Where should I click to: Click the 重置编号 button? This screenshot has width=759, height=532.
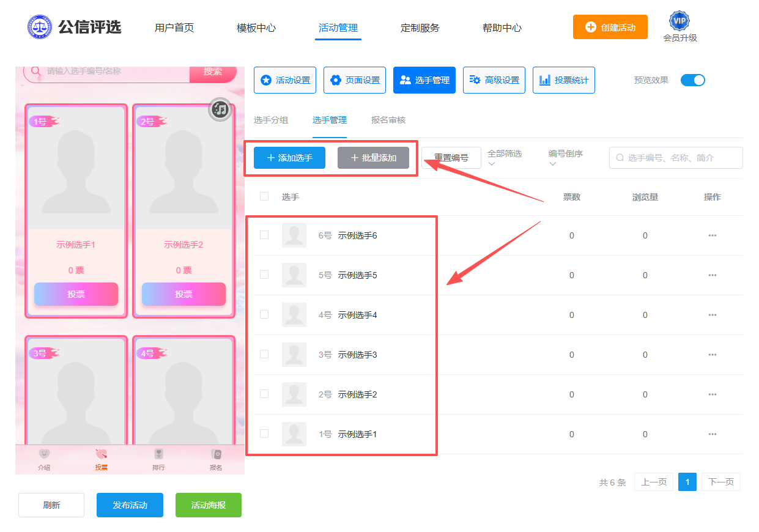[451, 158]
